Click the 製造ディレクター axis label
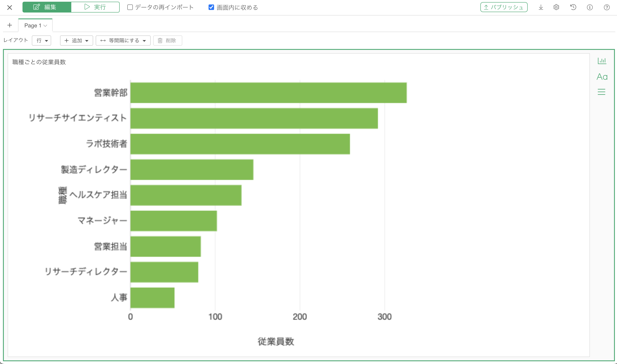 tap(94, 169)
